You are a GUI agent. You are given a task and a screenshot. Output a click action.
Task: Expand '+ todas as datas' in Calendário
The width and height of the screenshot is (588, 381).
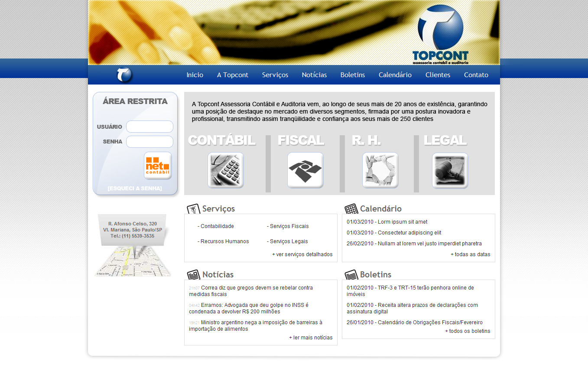(x=470, y=254)
